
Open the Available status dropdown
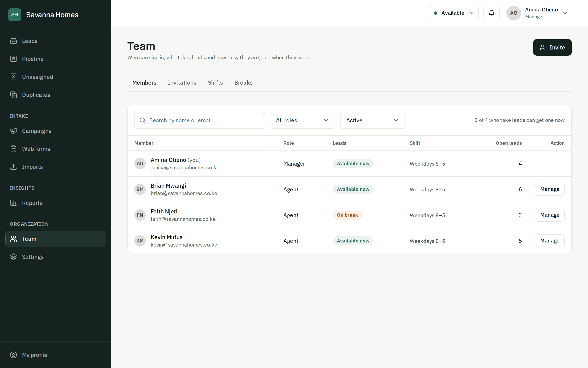point(453,13)
